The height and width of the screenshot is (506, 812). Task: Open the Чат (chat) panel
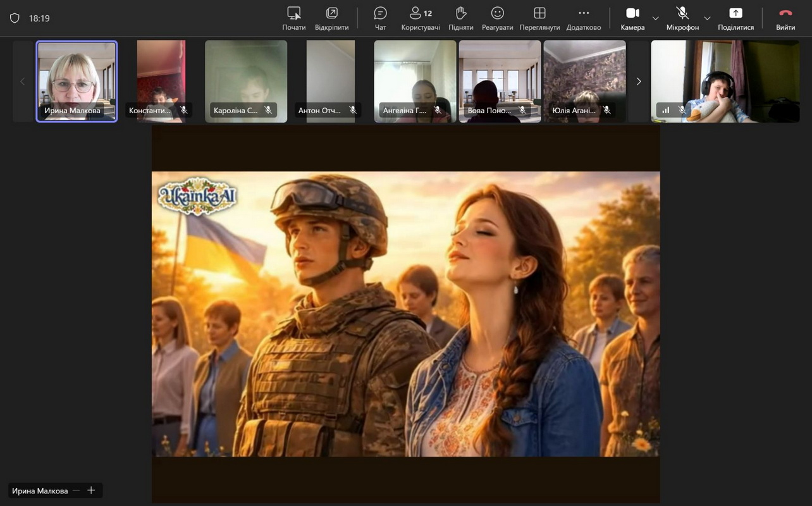[380, 18]
